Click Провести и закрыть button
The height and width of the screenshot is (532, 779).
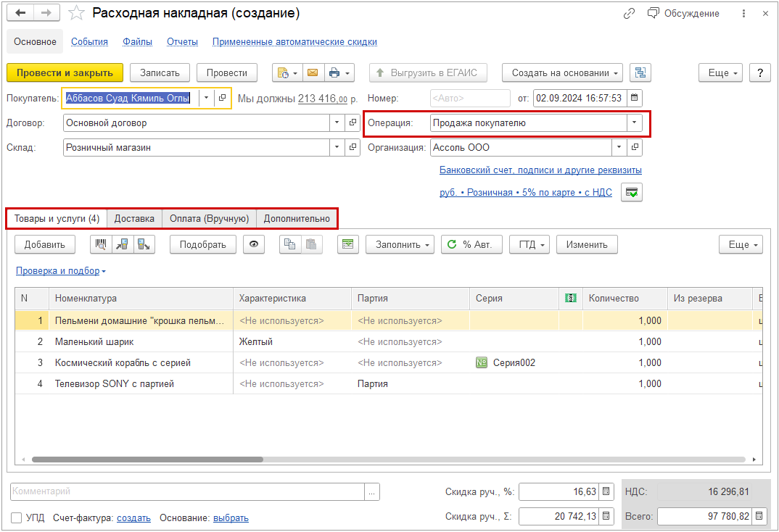(x=65, y=73)
